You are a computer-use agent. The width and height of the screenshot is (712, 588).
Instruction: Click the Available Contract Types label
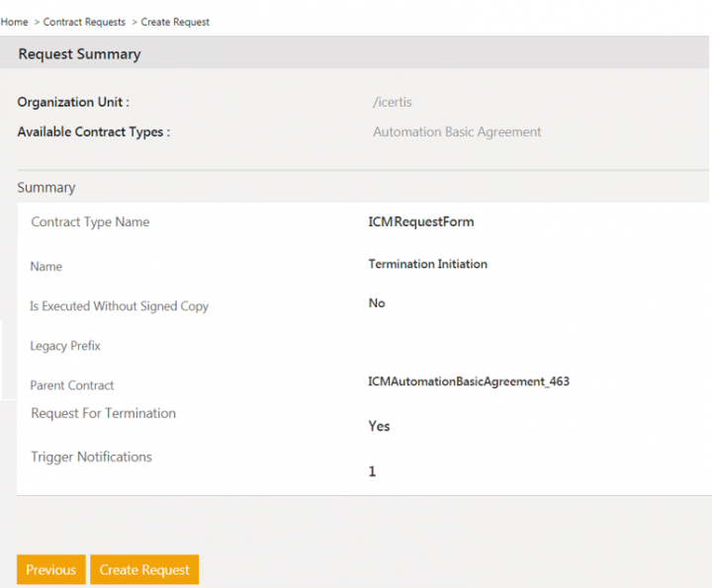pos(94,132)
